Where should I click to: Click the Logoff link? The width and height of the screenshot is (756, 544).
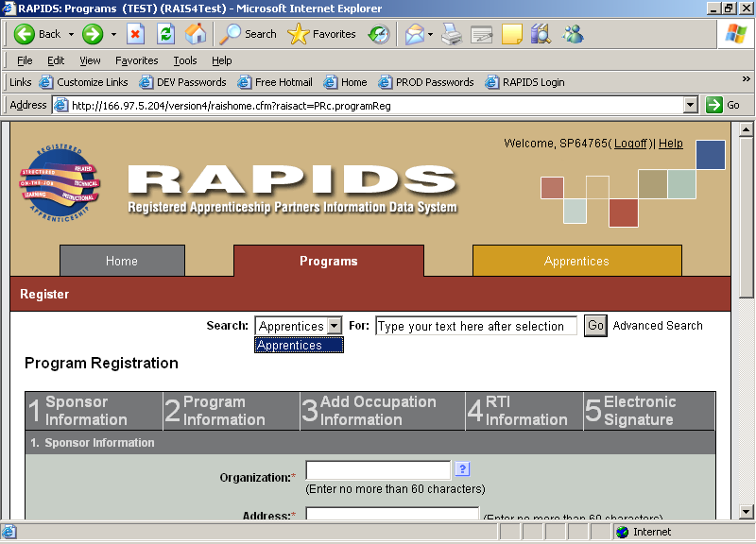tap(630, 144)
